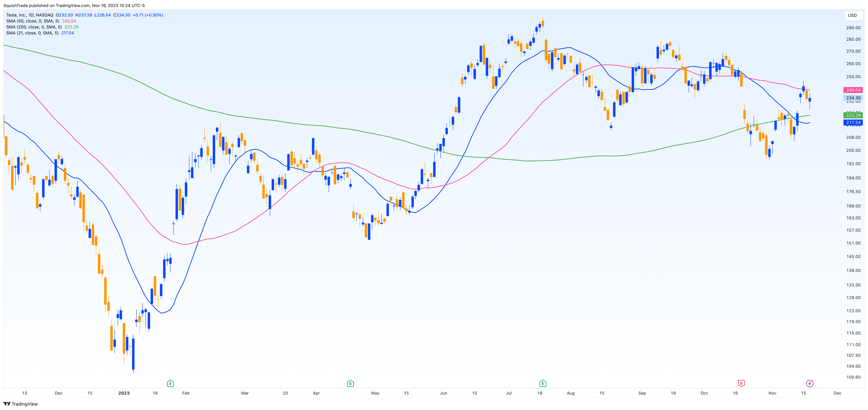Click the SMA 200 value 222.29 in legend
868x410 pixels.
pos(71,27)
